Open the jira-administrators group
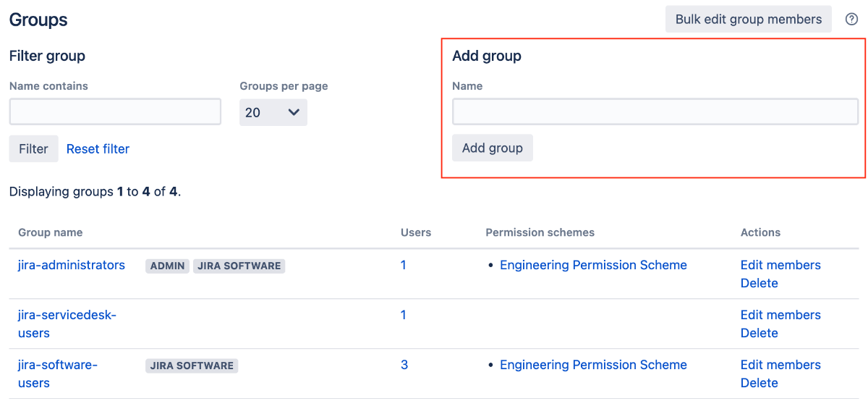The image size is (868, 409). coord(72,265)
